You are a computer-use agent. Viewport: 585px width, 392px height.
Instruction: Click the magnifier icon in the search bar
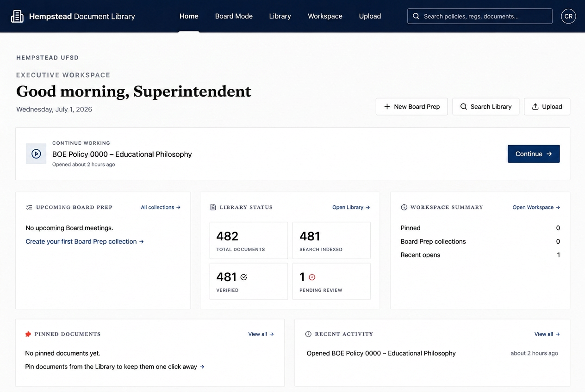pos(416,16)
